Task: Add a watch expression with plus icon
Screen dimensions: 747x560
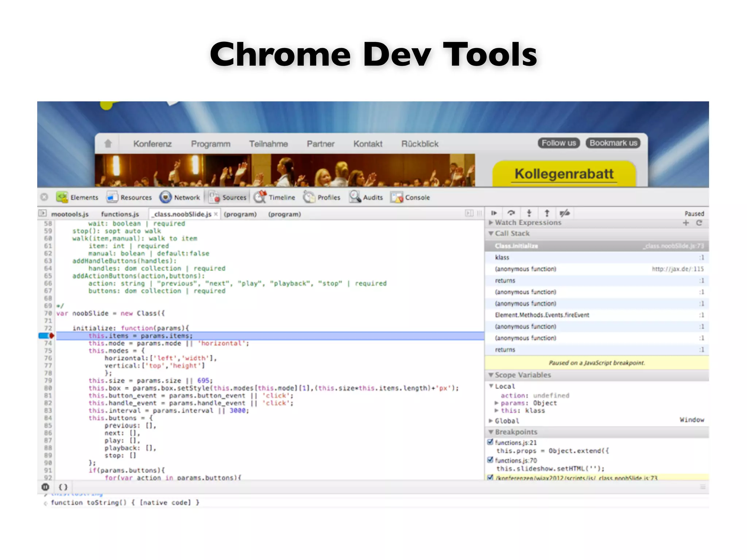Action: click(686, 223)
